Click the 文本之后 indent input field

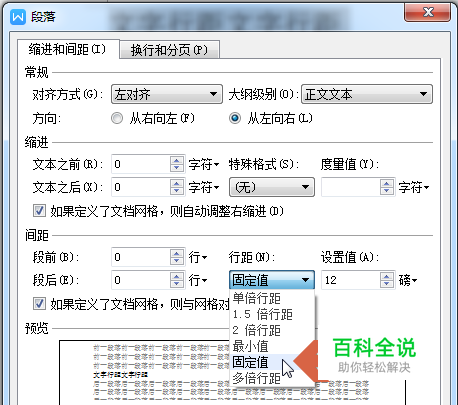pyautogui.click(x=140, y=187)
